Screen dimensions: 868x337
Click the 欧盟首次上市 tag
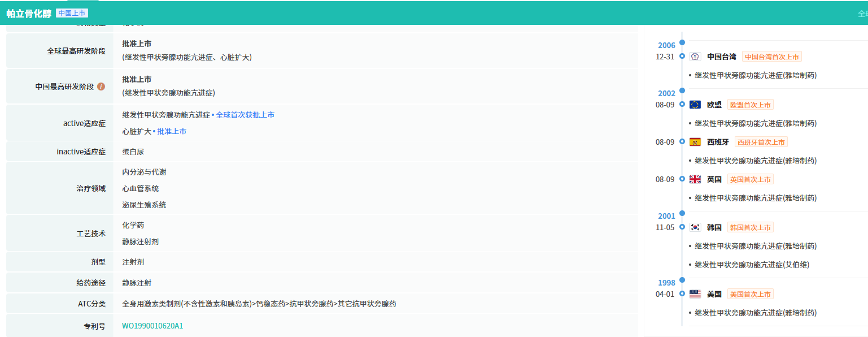click(x=751, y=105)
